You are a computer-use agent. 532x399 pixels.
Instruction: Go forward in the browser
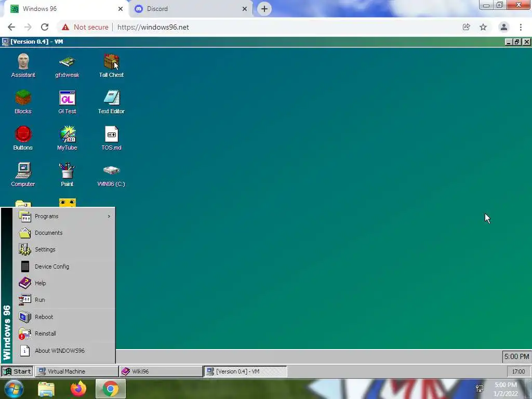click(x=28, y=27)
